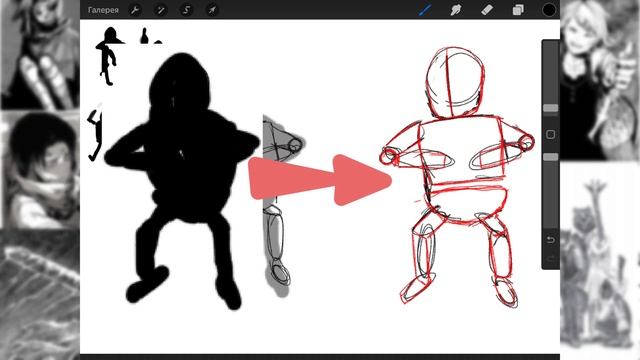Viewport: 640px width, 360px height.
Task: Open the Adjustments magic wand menu
Action: pyautogui.click(x=161, y=10)
